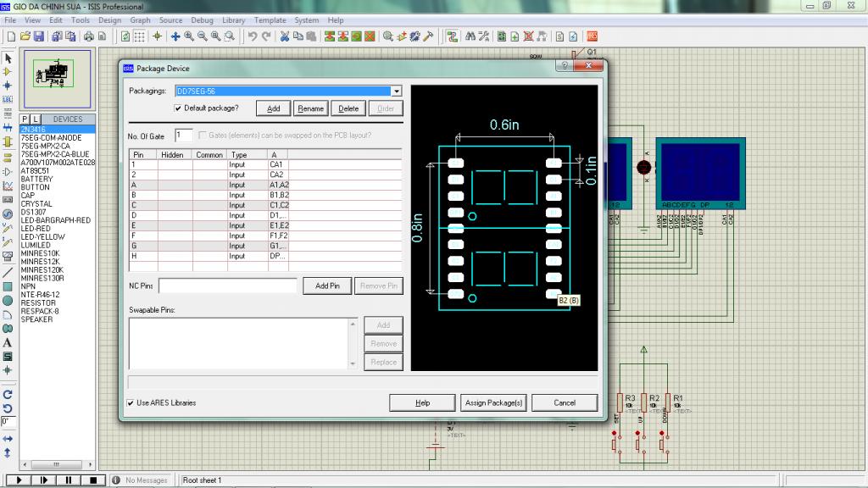Toggle the Default package checkbox
The image size is (868, 488).
click(178, 108)
